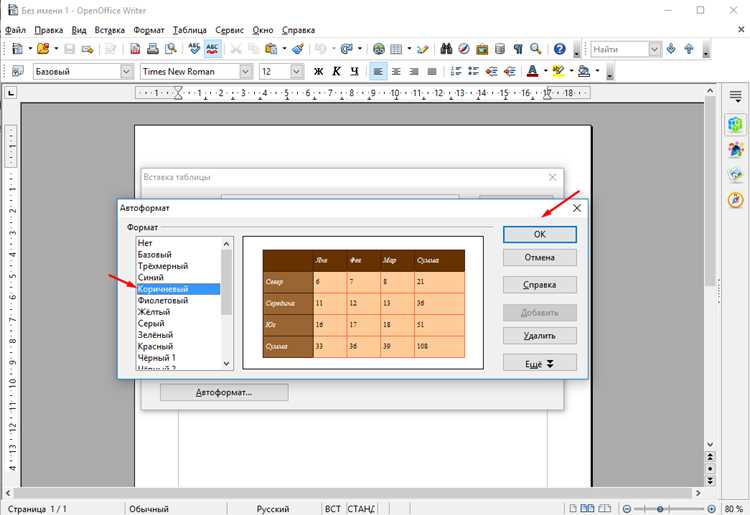Click the Zoom magnifier icon
Viewport: 750px width, 515px height.
535,49
